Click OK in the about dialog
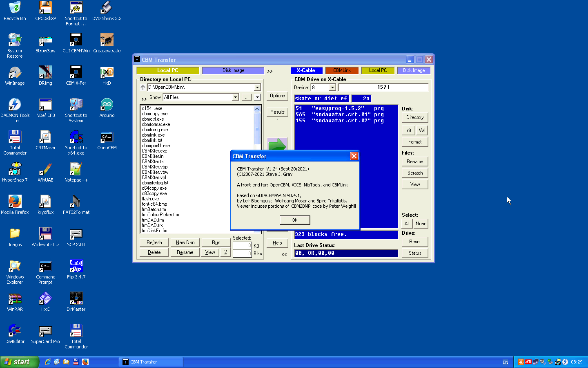Viewport: 588px width, 368px height. [x=295, y=220]
